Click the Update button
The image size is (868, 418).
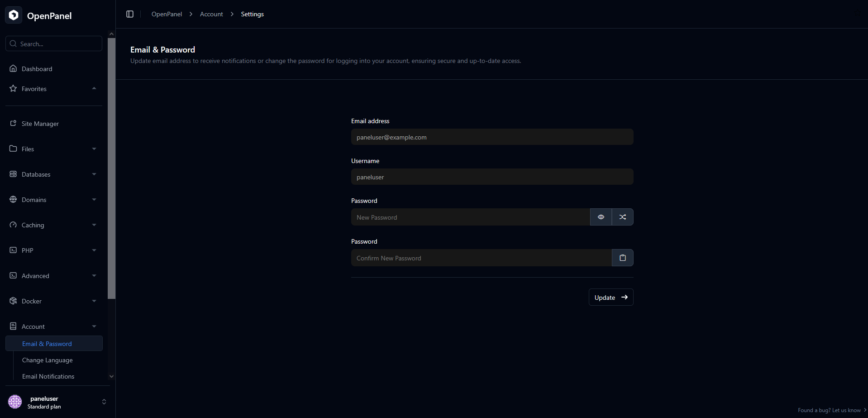[x=610, y=297]
